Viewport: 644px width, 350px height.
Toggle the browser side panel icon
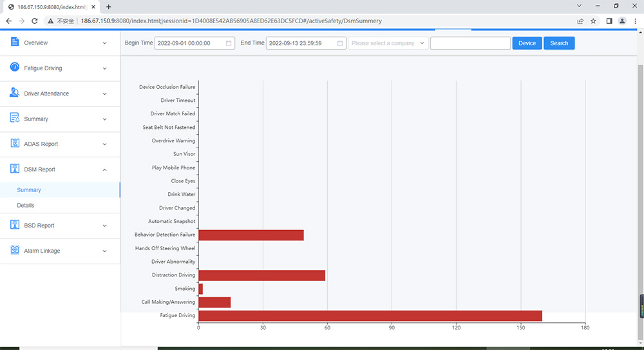(x=609, y=21)
